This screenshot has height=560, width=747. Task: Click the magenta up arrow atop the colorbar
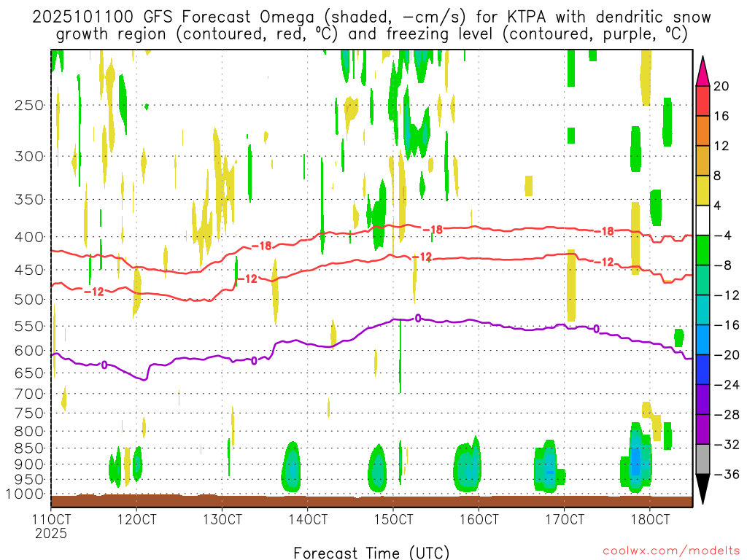click(x=703, y=70)
